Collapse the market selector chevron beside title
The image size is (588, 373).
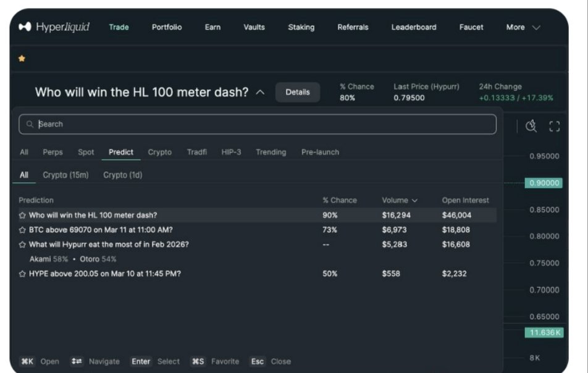(260, 92)
